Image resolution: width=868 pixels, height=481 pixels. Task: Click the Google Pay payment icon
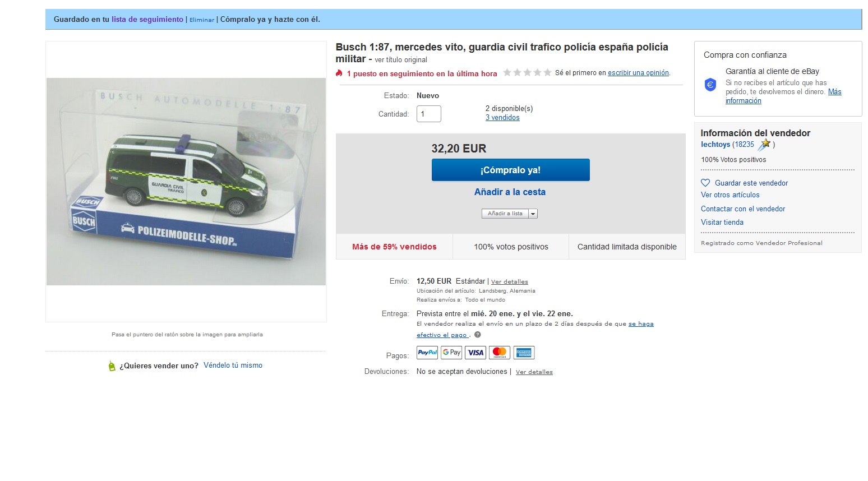451,353
